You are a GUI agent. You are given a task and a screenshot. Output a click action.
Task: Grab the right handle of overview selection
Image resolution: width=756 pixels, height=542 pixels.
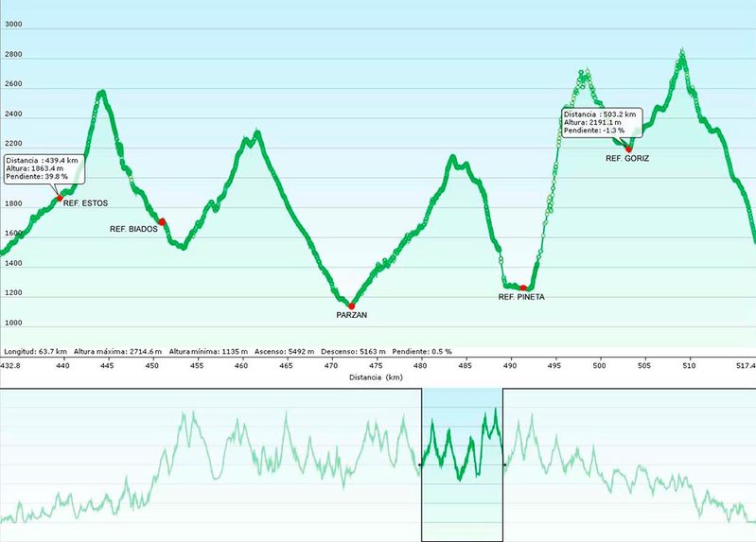(x=503, y=464)
